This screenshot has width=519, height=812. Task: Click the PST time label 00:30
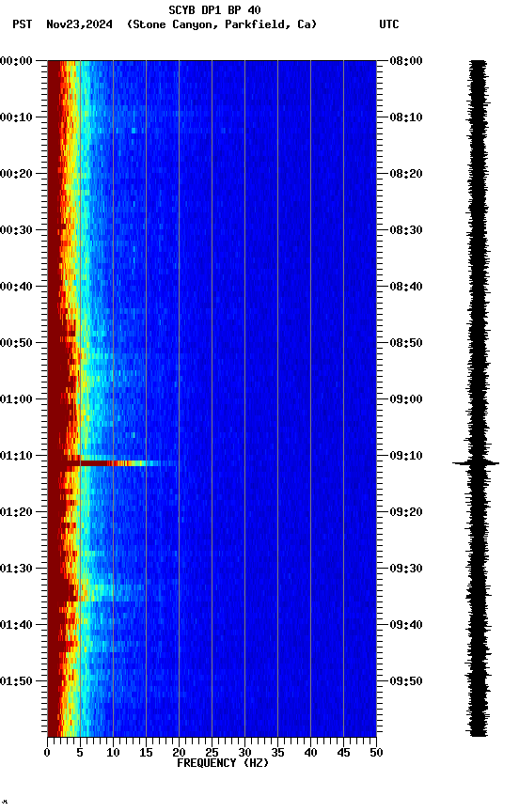click(16, 230)
